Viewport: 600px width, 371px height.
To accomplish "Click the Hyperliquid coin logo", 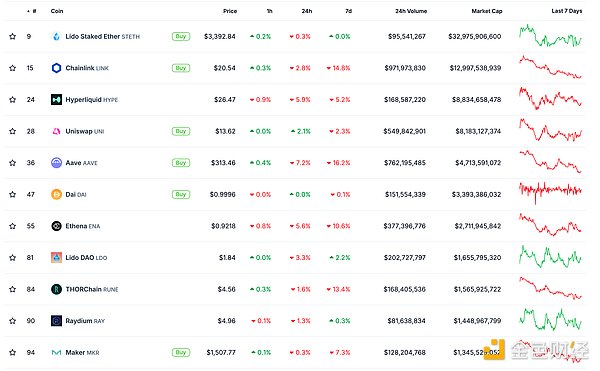I will [x=56, y=99].
